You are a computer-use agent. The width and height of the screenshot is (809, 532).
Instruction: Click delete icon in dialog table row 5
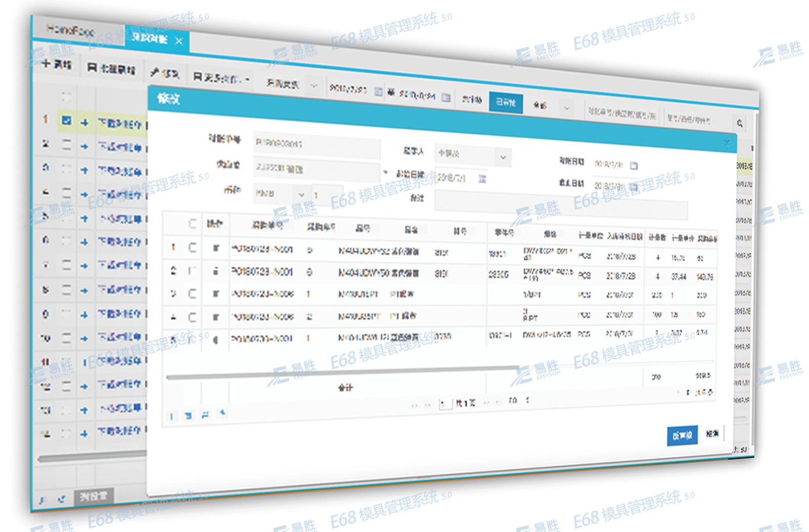click(215, 340)
